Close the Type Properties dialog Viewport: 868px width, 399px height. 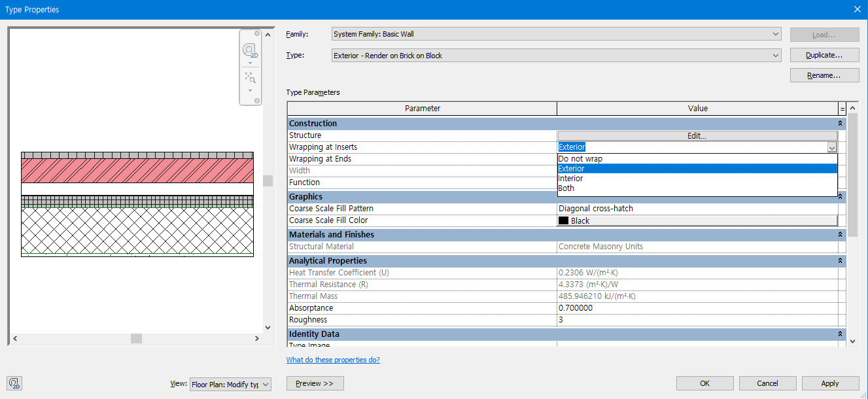(x=857, y=9)
